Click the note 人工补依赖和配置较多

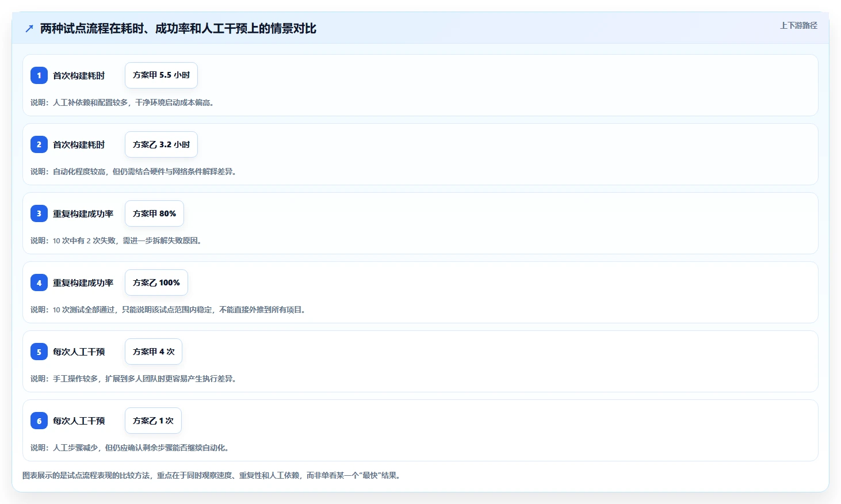(x=123, y=102)
